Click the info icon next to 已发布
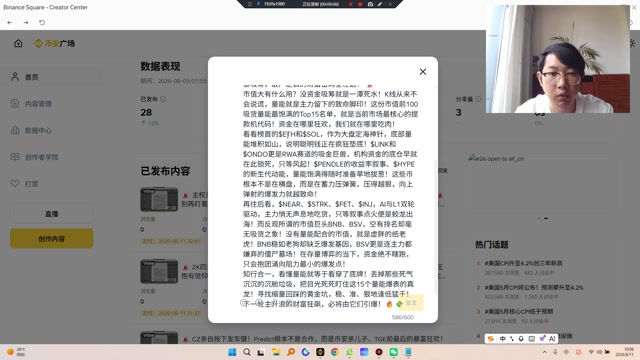 click(x=163, y=99)
